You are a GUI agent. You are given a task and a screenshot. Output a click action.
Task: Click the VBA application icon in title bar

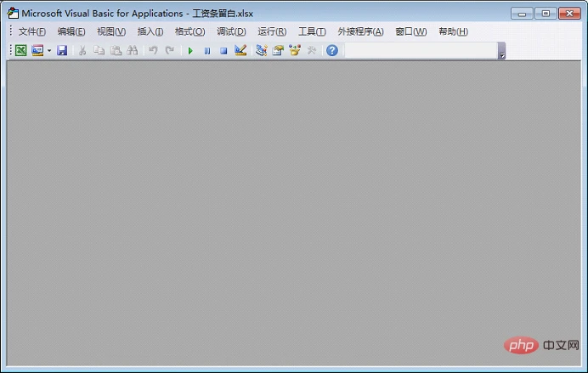tap(13, 13)
